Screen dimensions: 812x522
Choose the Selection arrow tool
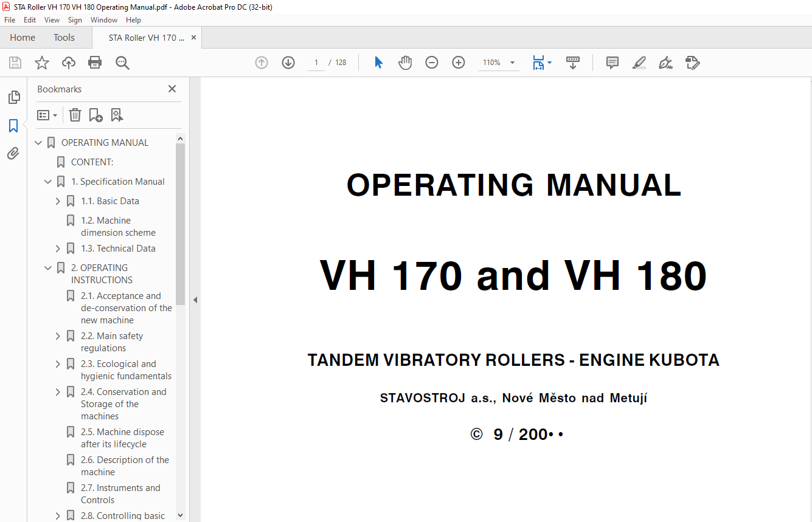[x=378, y=63]
